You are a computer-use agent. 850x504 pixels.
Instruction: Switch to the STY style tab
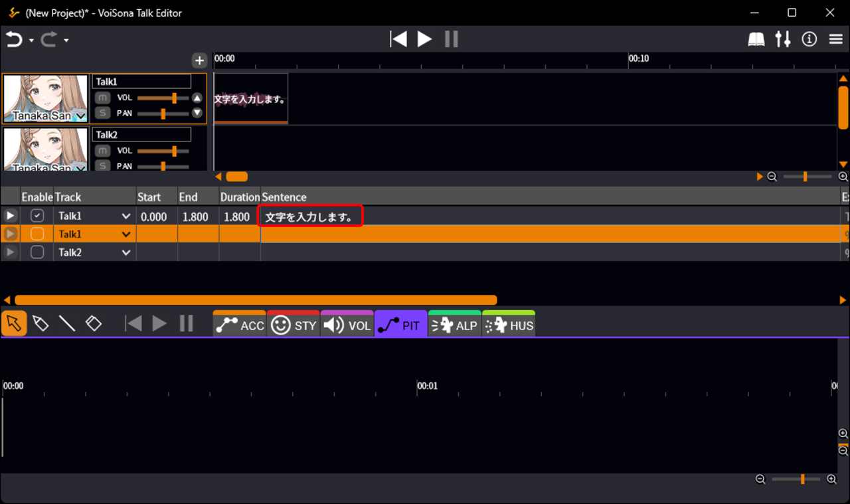(x=294, y=324)
